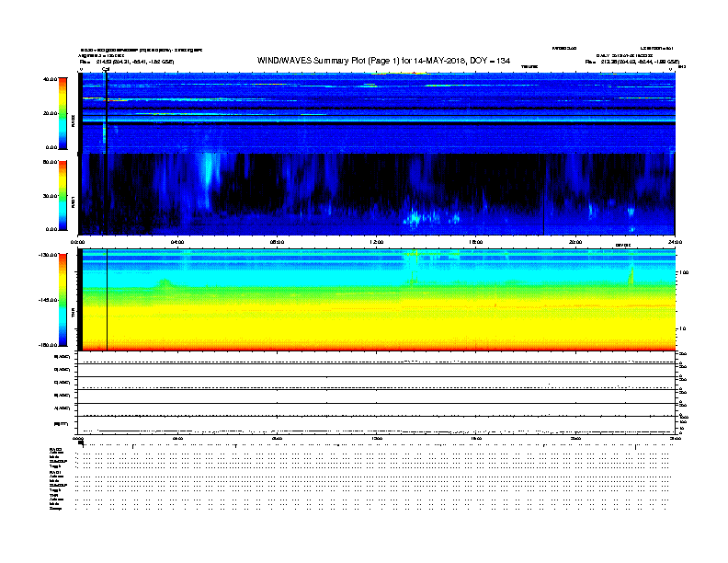Click the bottom line-plot panel above the time axis

[377, 425]
